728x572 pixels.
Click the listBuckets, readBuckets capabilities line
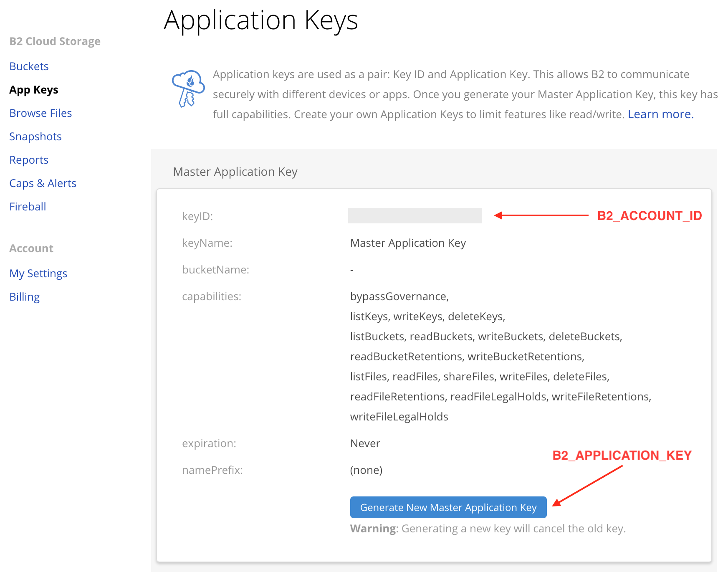486,337
